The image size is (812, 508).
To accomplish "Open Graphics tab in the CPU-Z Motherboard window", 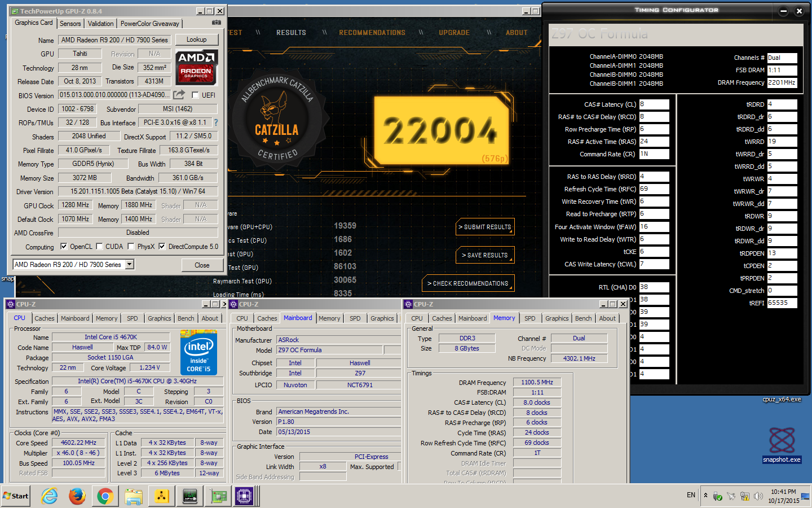I will tap(382, 318).
